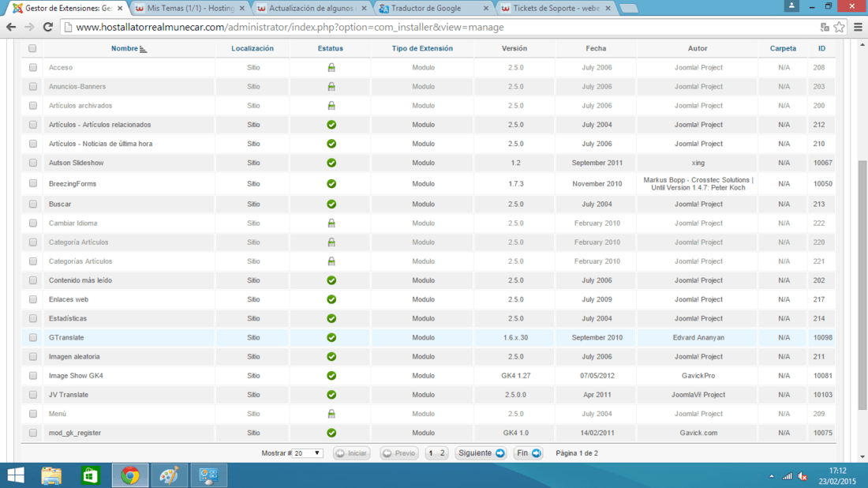Show hidden system tray icons arrow

point(772,476)
